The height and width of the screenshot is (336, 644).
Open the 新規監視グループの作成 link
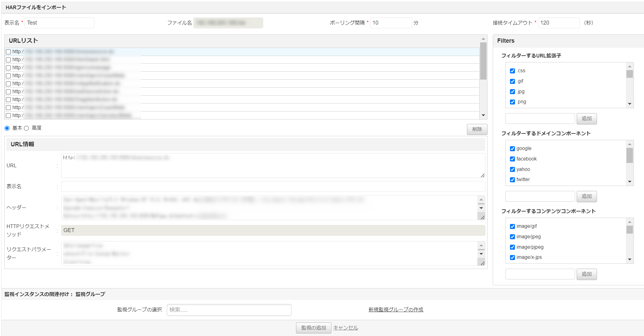click(x=396, y=310)
